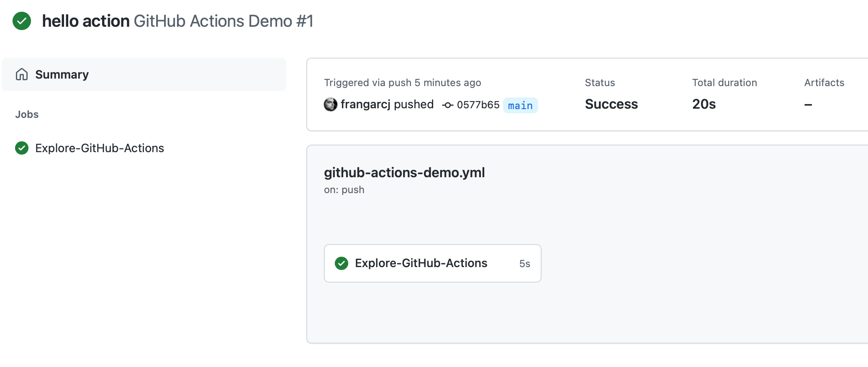Click the Jobs section heading
868x367 pixels.
(27, 115)
